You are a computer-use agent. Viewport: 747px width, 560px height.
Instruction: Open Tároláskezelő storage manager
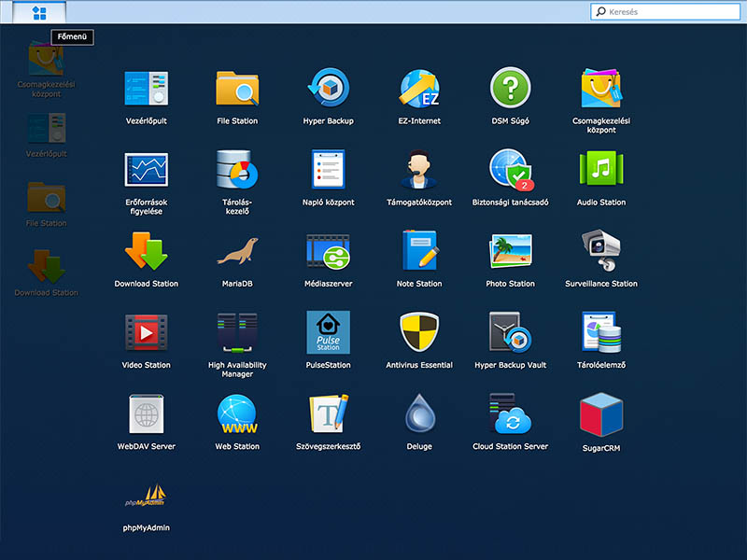coord(237,171)
